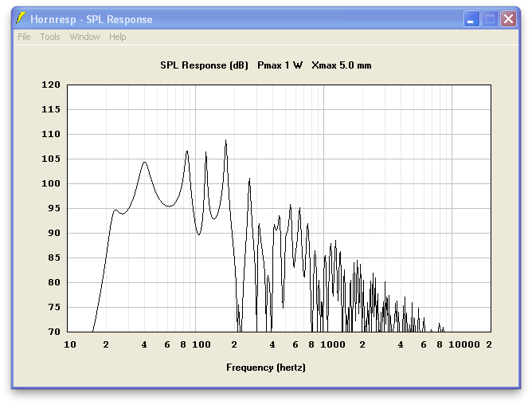Click the 100 dB y-axis label
The height and width of the screenshot is (405, 532).
pos(51,183)
